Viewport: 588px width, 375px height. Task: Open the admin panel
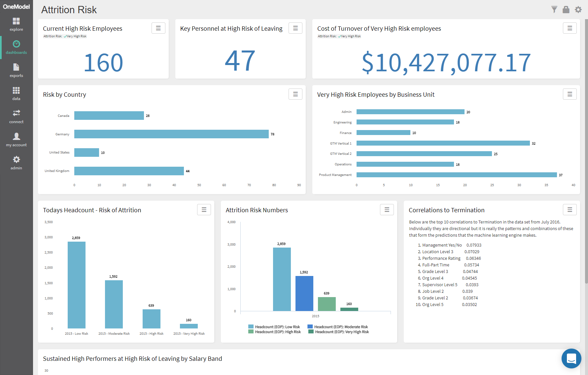[16, 163]
